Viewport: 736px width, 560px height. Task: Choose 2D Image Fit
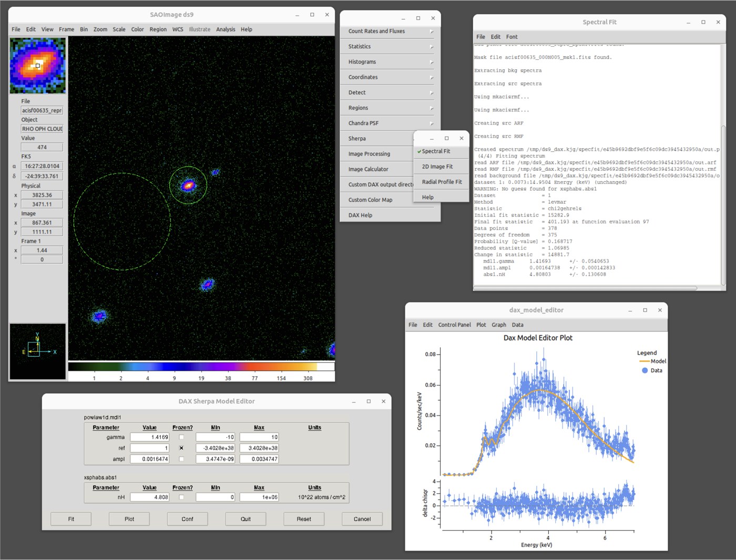(x=441, y=167)
